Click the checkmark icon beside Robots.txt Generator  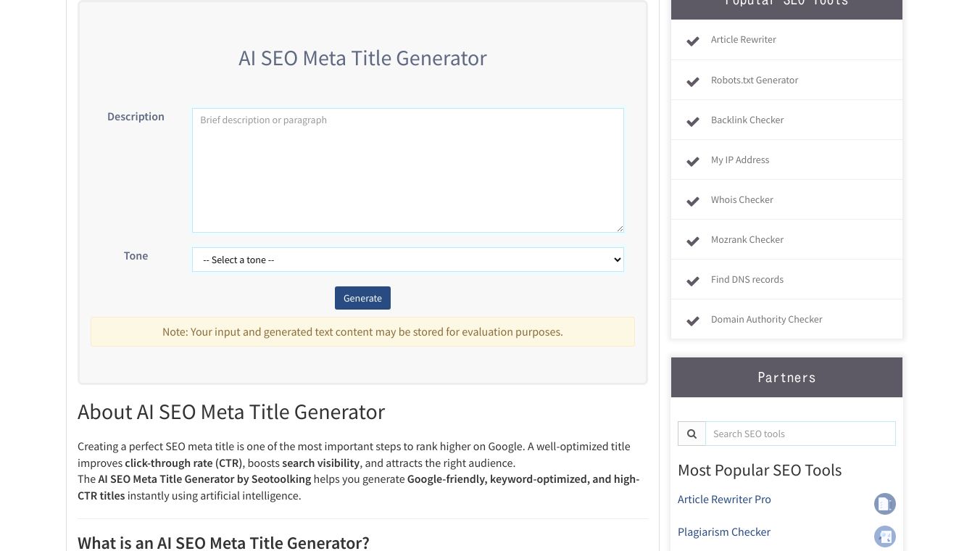[692, 81]
